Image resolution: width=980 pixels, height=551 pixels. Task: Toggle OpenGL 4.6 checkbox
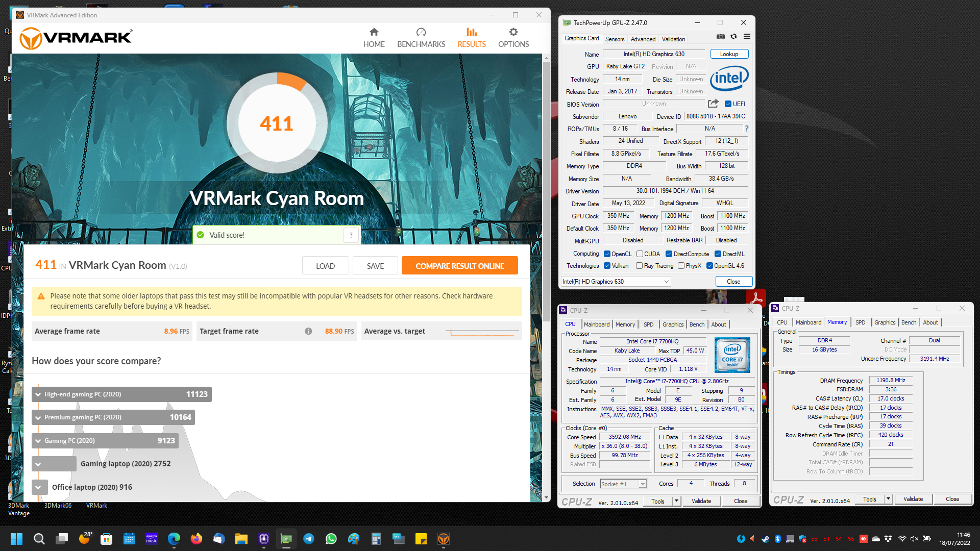(x=709, y=265)
